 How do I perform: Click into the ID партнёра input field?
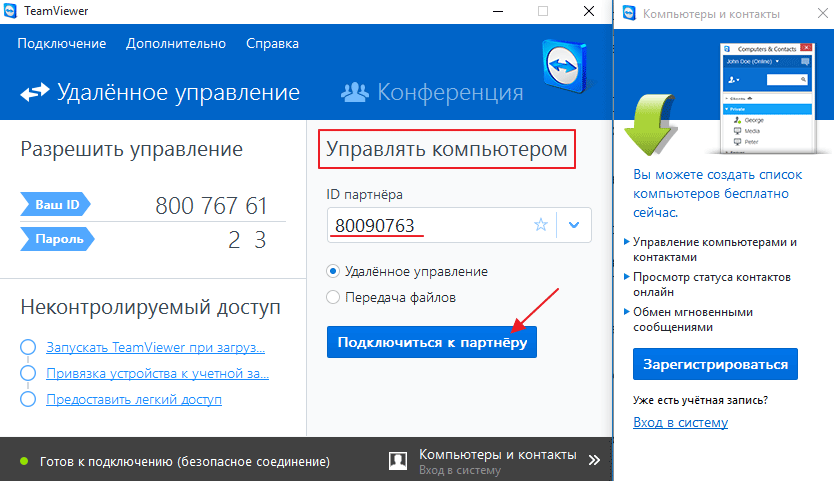[425, 225]
